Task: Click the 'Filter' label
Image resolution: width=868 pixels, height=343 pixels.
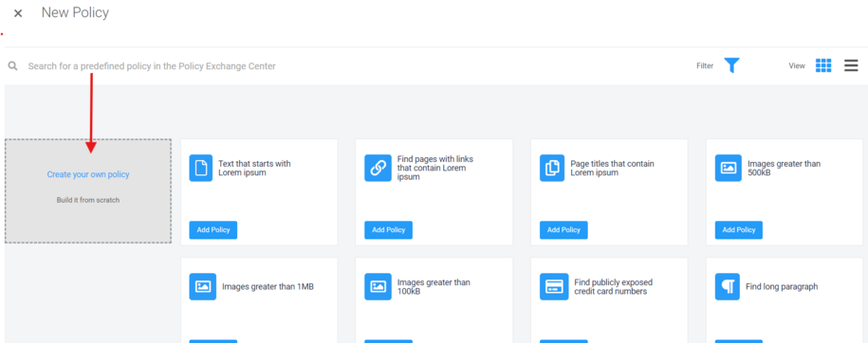Action: tap(705, 65)
